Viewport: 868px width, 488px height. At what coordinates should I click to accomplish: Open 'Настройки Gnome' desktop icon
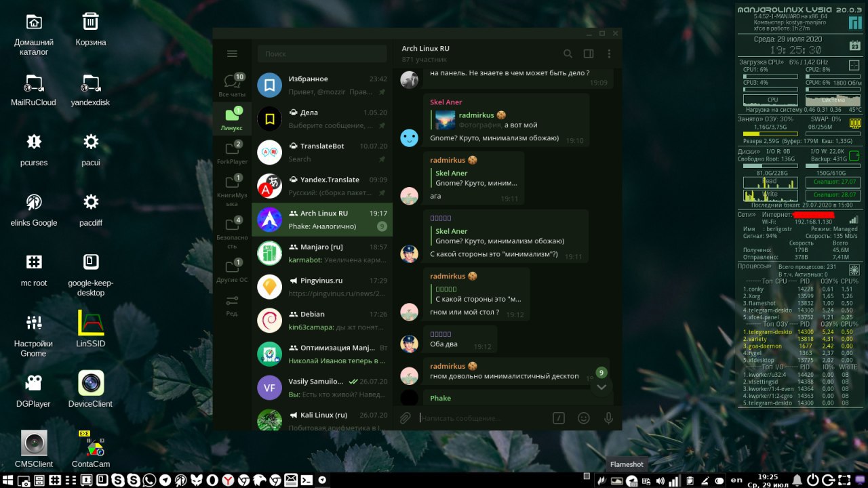(34, 335)
